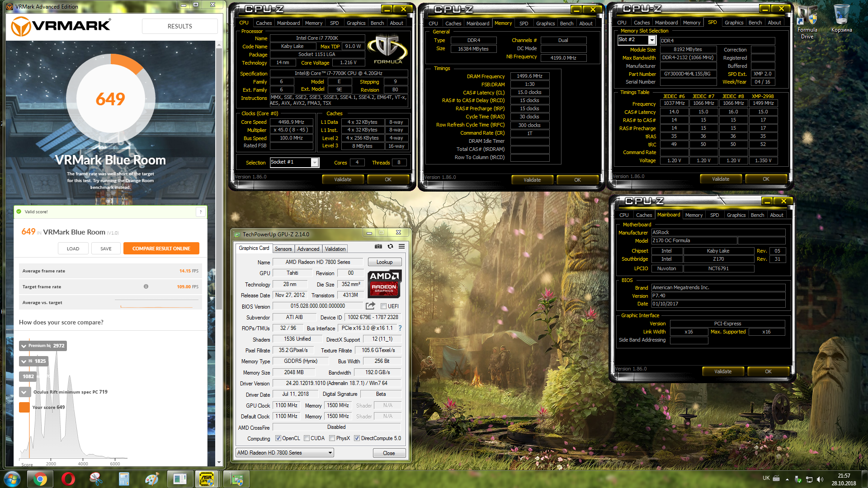
Task: Click the GPU-Z refresh icon
Action: (x=390, y=246)
